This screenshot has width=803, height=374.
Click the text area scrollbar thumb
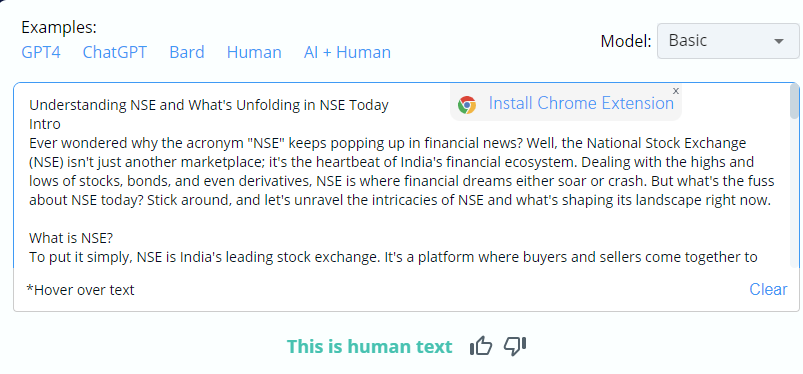click(794, 101)
